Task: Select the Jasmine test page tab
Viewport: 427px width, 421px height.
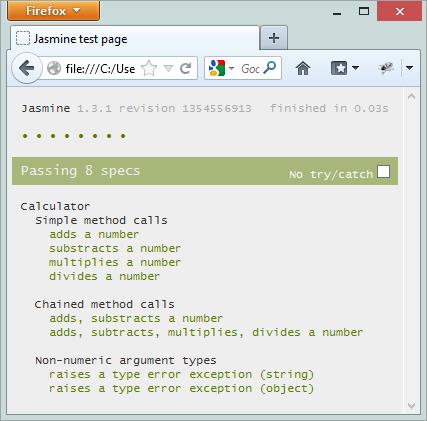Action: (135, 38)
